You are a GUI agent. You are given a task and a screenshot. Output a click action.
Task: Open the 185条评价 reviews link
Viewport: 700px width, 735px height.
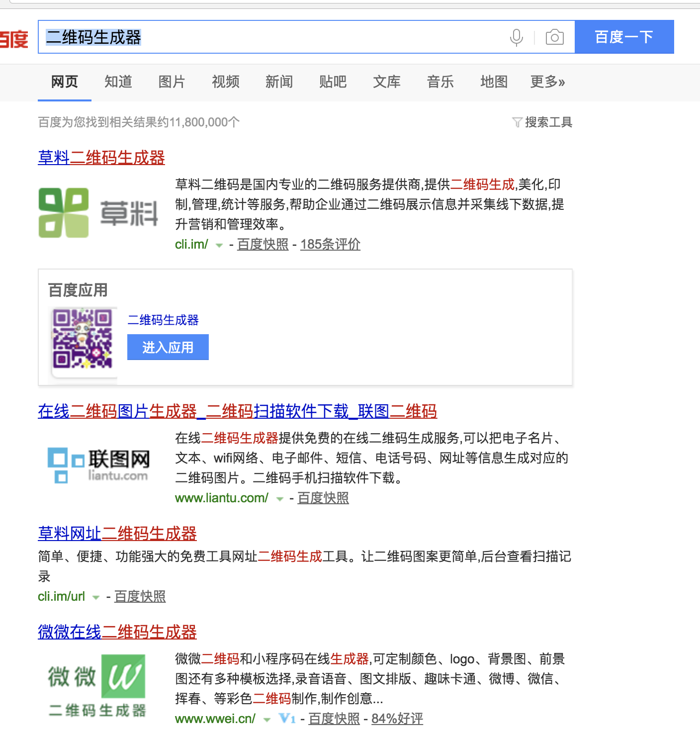pyautogui.click(x=331, y=244)
